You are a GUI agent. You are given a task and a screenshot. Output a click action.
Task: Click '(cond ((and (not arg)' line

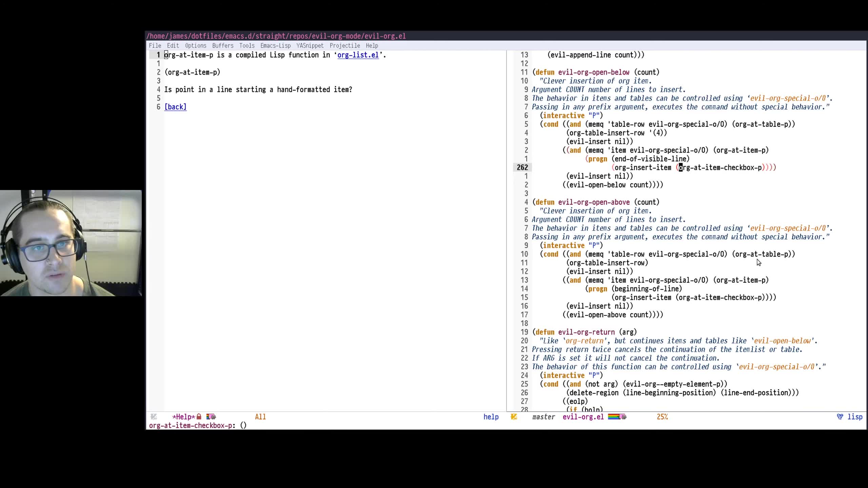(633, 384)
